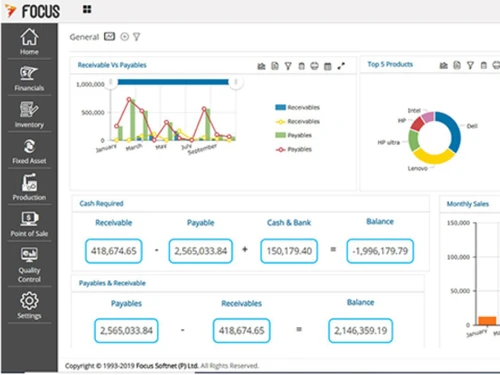Click the Lenovo label on donut chart
Screen dimensions: 500x375
(x=417, y=168)
